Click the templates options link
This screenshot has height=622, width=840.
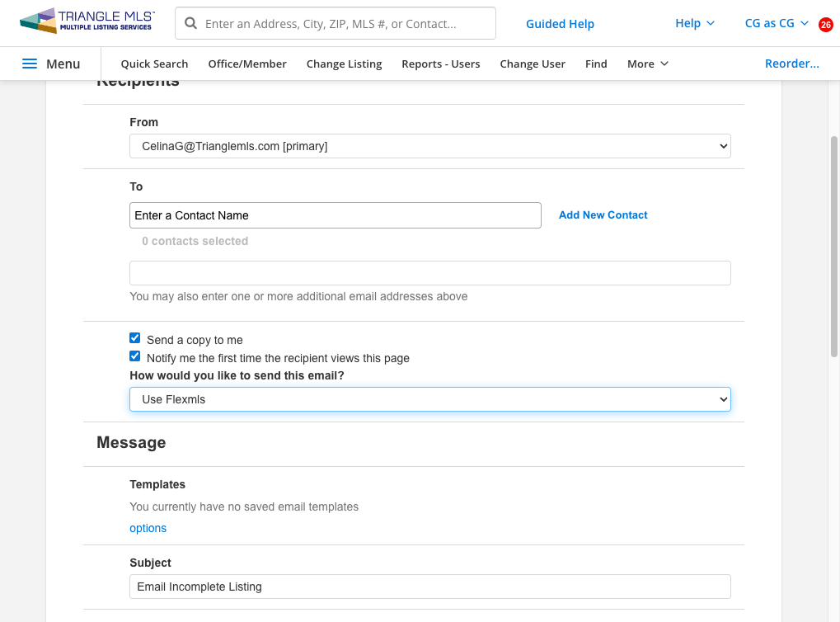[x=148, y=528]
